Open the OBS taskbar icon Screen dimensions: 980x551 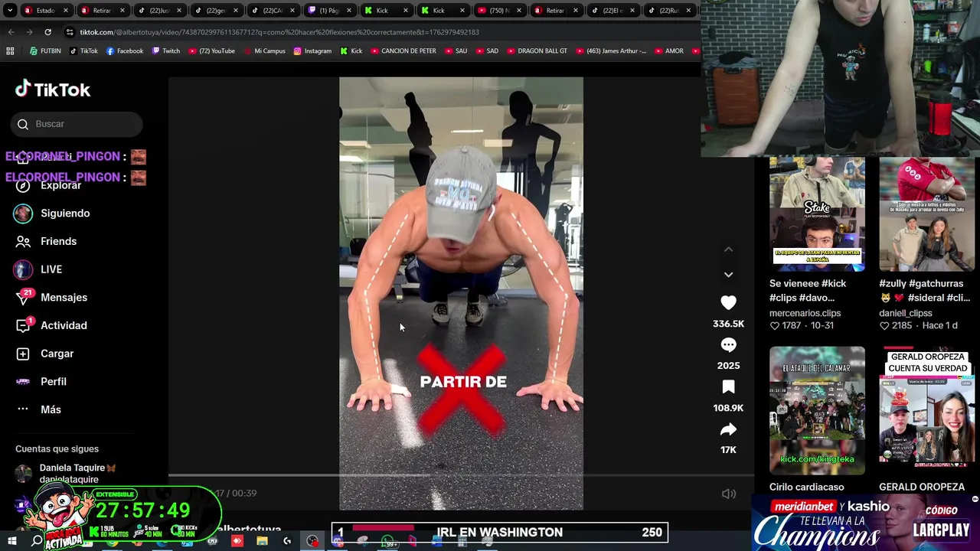tap(312, 541)
